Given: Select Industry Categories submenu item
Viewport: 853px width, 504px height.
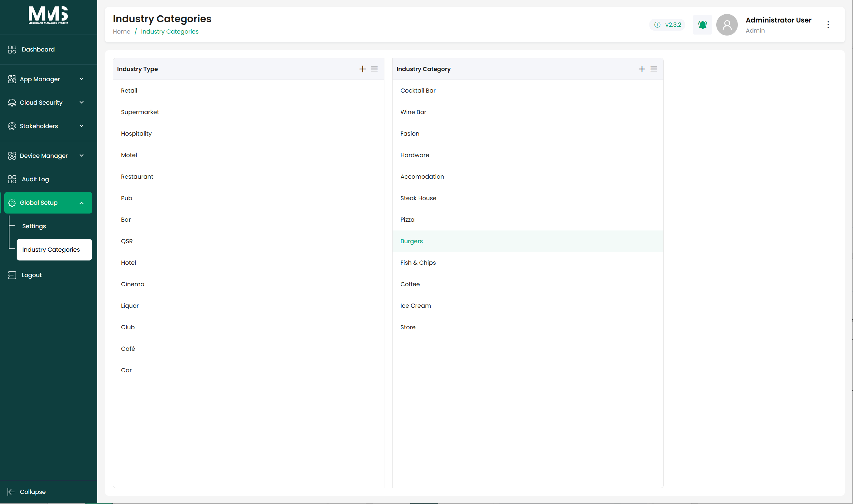Looking at the screenshot, I should pos(54,250).
